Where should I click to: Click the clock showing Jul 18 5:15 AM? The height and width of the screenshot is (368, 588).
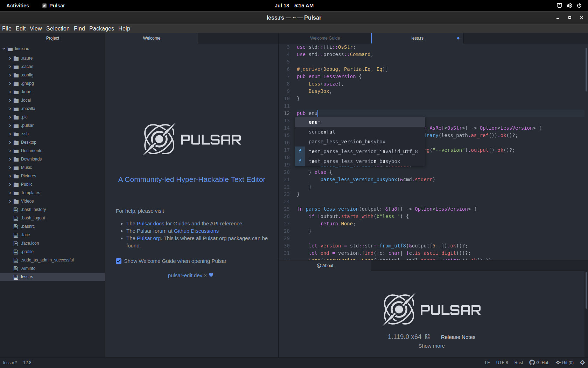pos(294,6)
